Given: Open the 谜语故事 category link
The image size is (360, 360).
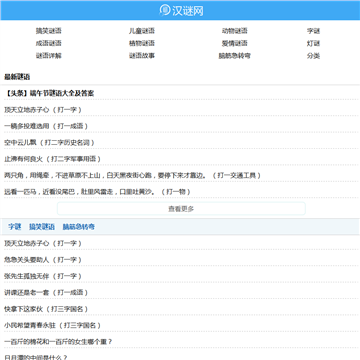Looking at the screenshot, I should pyautogui.click(x=142, y=56).
